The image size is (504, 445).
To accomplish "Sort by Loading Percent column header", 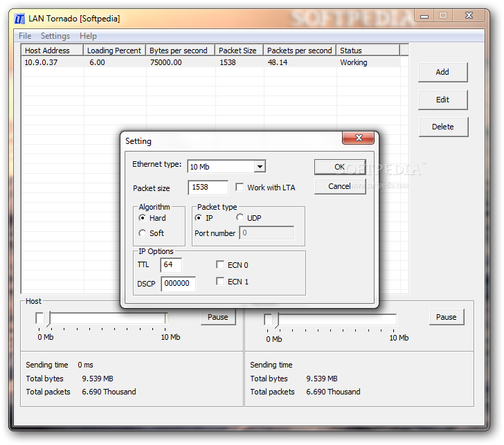I will click(x=115, y=51).
